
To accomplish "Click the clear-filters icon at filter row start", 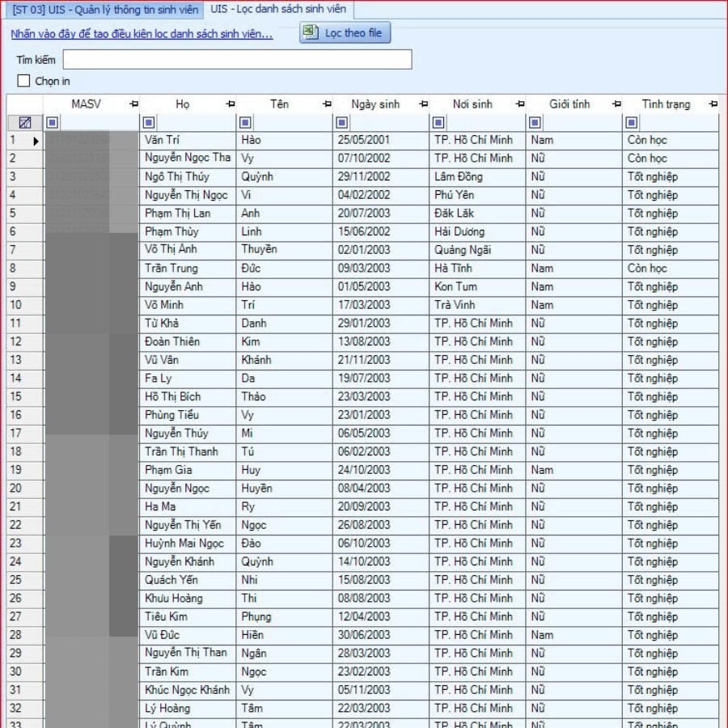I will tap(25, 123).
